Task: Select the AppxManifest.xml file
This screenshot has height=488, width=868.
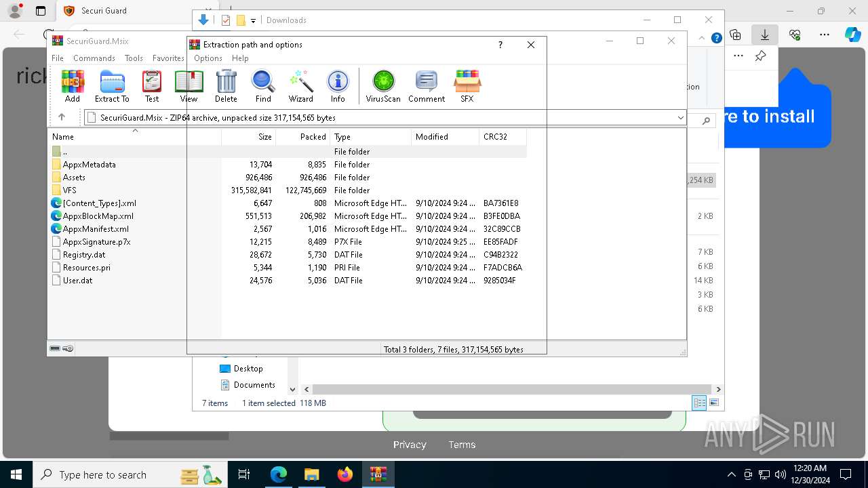Action: point(288,229)
